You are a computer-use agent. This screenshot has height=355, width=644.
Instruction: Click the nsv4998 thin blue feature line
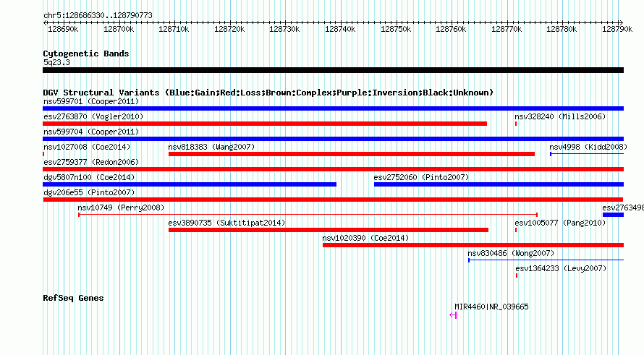coord(587,154)
